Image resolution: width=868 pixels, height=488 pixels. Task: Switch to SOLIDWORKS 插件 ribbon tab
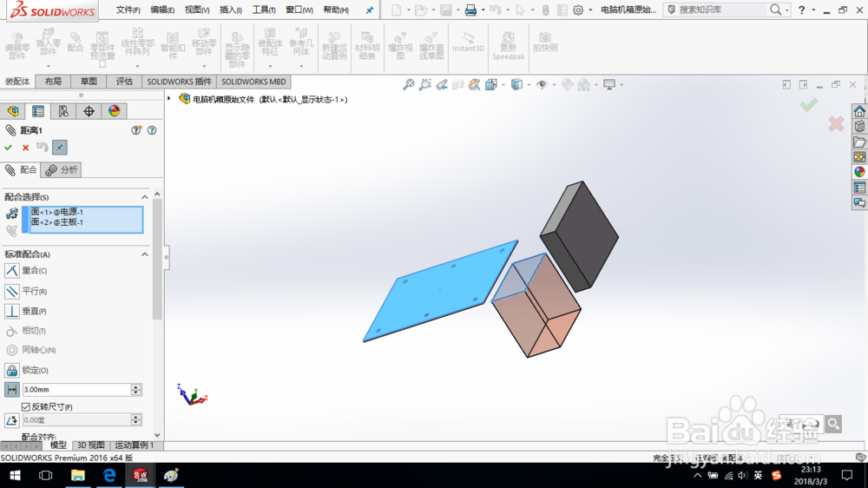coord(180,82)
